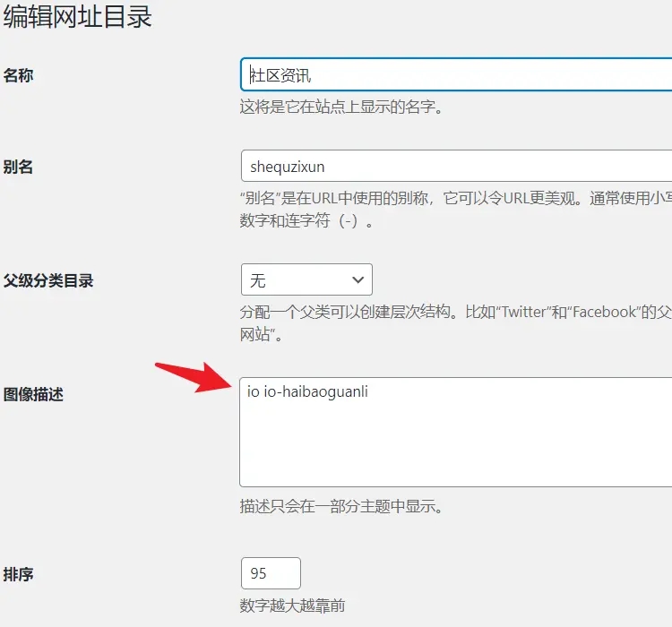Click the 排序 label
The width and height of the screenshot is (672, 627).
point(19,574)
